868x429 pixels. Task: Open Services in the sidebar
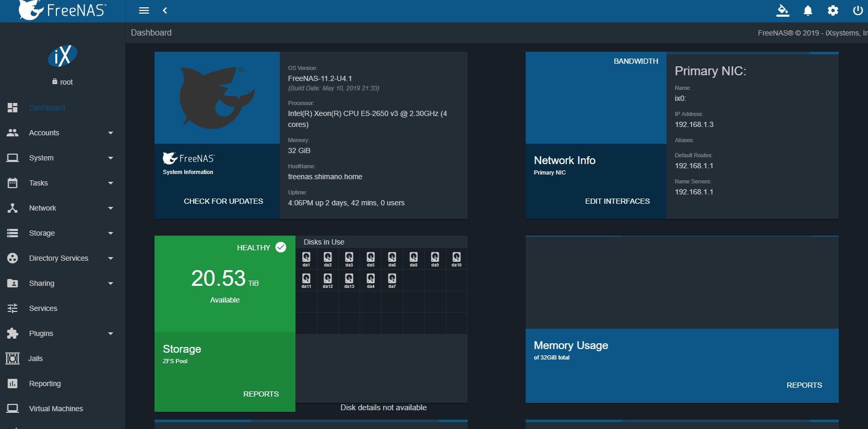click(63, 308)
